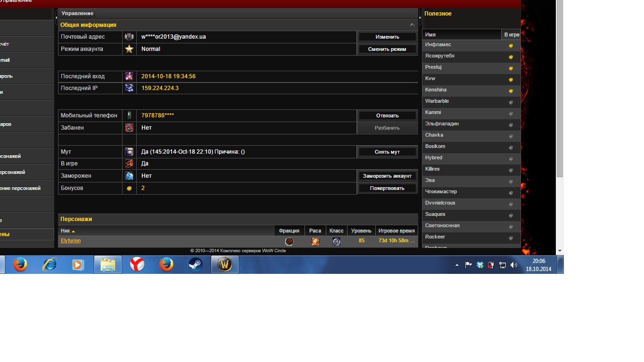Click the icon next to Последний IP

(x=129, y=88)
